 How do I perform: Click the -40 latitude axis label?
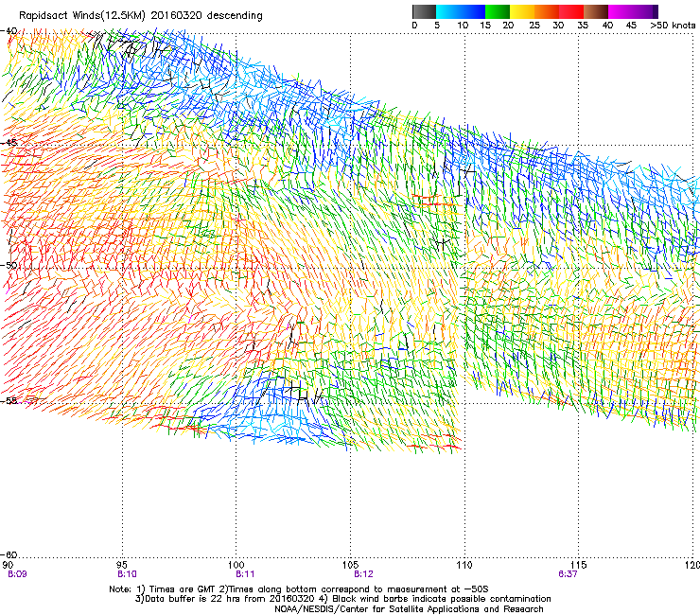[x=9, y=31]
